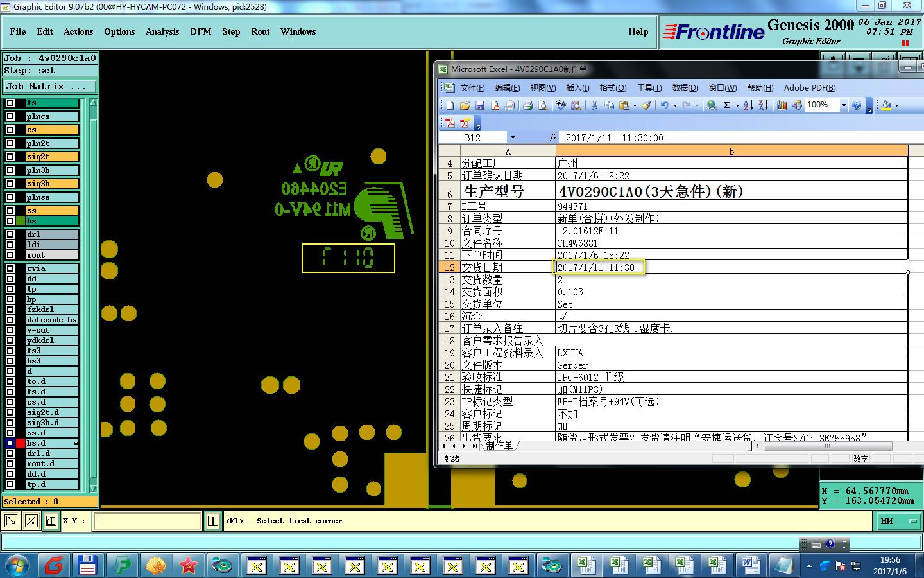
Task: Open Print Preview in Excel toolbar
Action: tap(543, 105)
